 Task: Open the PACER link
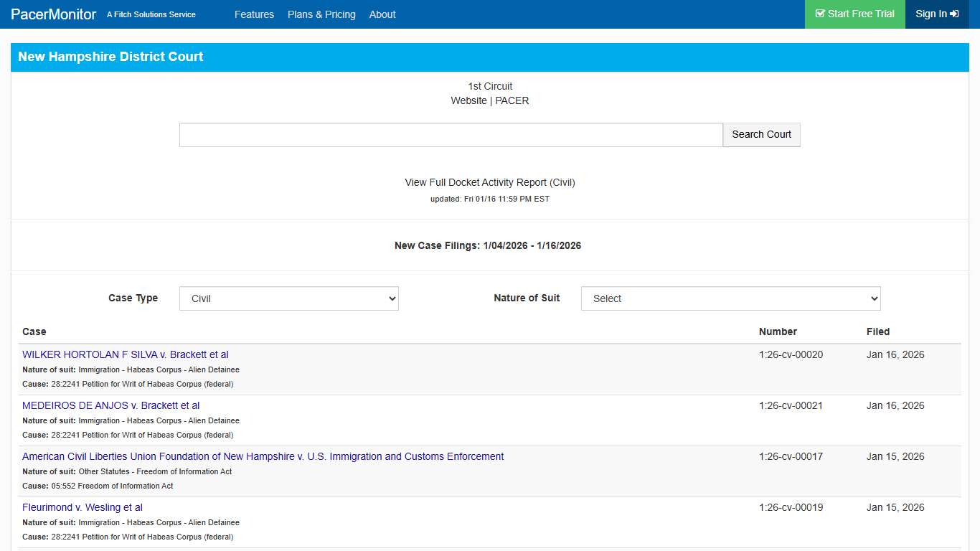(x=512, y=100)
